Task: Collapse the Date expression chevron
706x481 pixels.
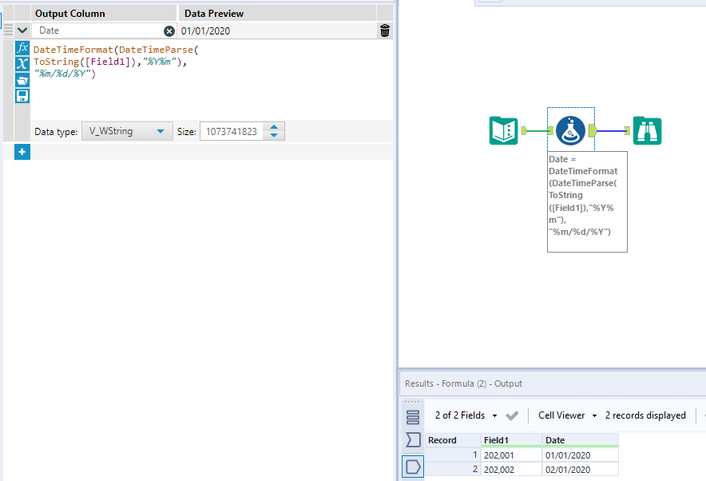Action: 23,31
